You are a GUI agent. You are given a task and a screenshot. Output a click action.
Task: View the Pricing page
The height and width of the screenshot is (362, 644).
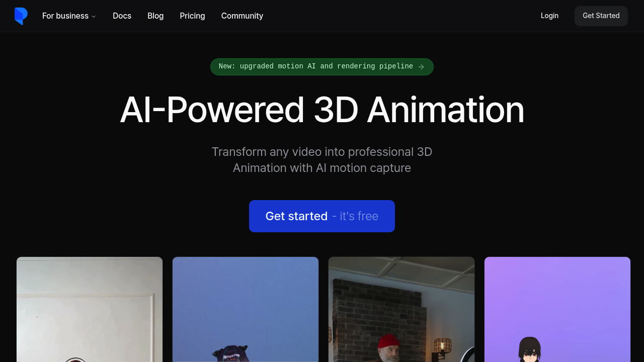pos(192,16)
